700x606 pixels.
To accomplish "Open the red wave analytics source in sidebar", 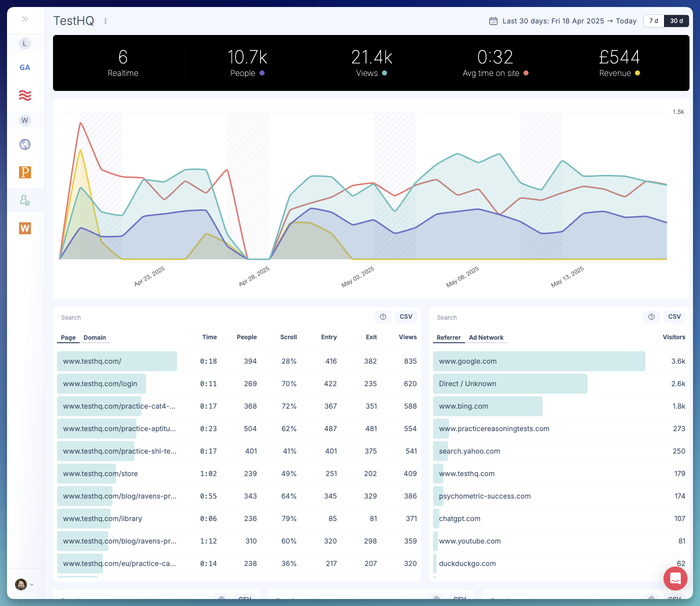I will pyautogui.click(x=24, y=95).
